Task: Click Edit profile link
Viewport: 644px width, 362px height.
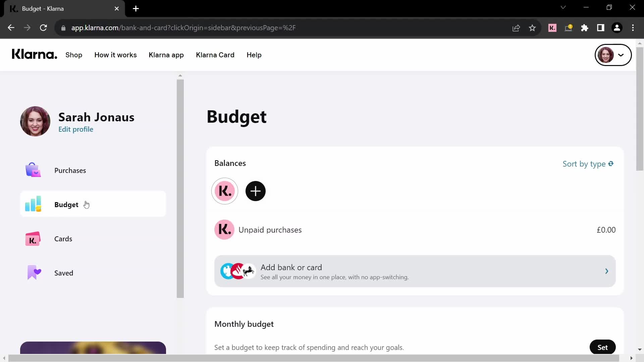Action: point(75,129)
